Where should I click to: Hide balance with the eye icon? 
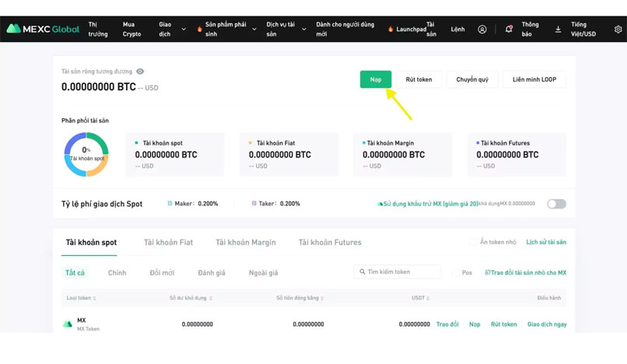tap(140, 72)
